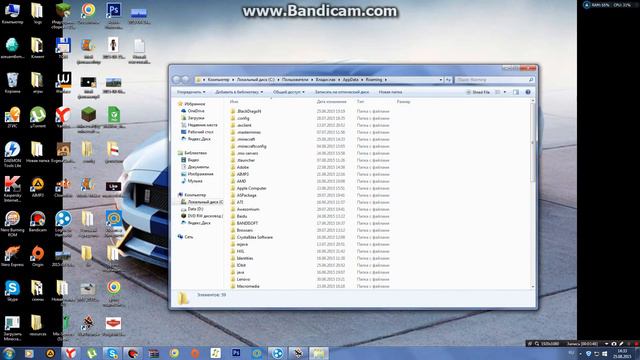Open the Origin desktop shortcut

38,256
